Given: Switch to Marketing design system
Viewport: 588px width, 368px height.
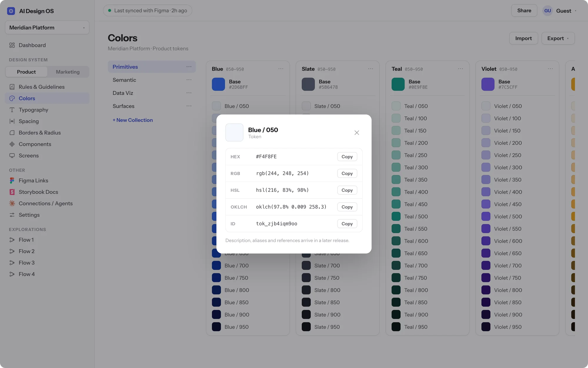Looking at the screenshot, I should 68,72.
